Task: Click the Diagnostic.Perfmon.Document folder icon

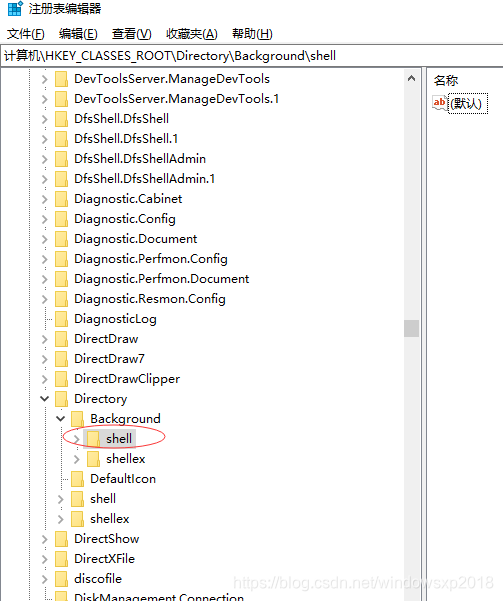Action: tap(61, 279)
